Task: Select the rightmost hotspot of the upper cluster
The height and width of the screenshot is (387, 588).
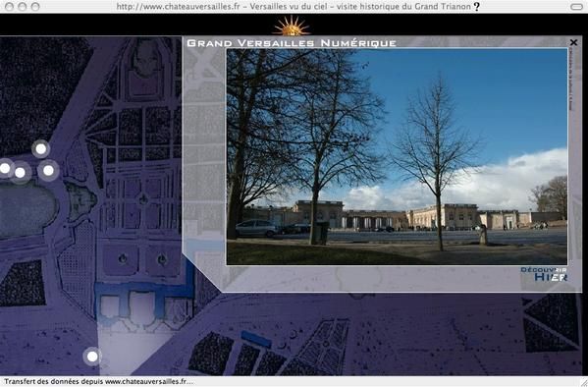Action: pos(48,170)
